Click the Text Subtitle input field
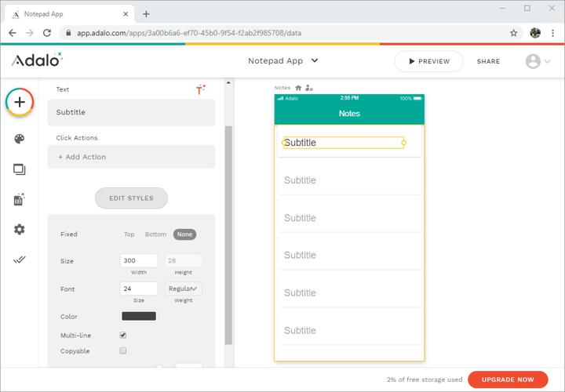Screen dimensions: 565x392 (x=132, y=112)
